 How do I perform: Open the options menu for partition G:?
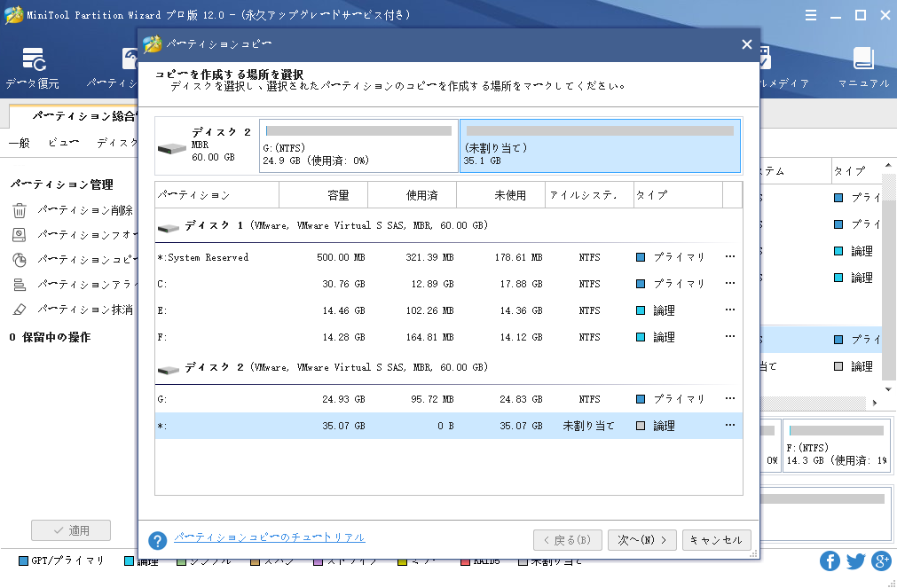coord(730,398)
